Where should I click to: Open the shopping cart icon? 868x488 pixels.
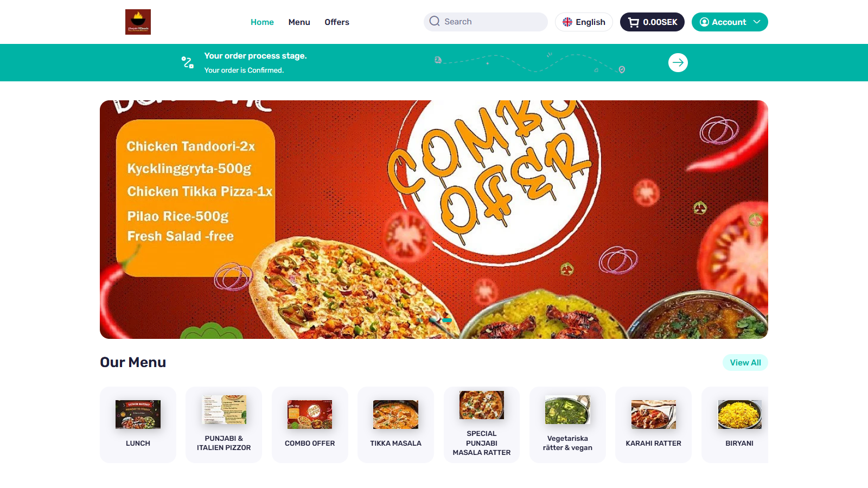point(633,22)
